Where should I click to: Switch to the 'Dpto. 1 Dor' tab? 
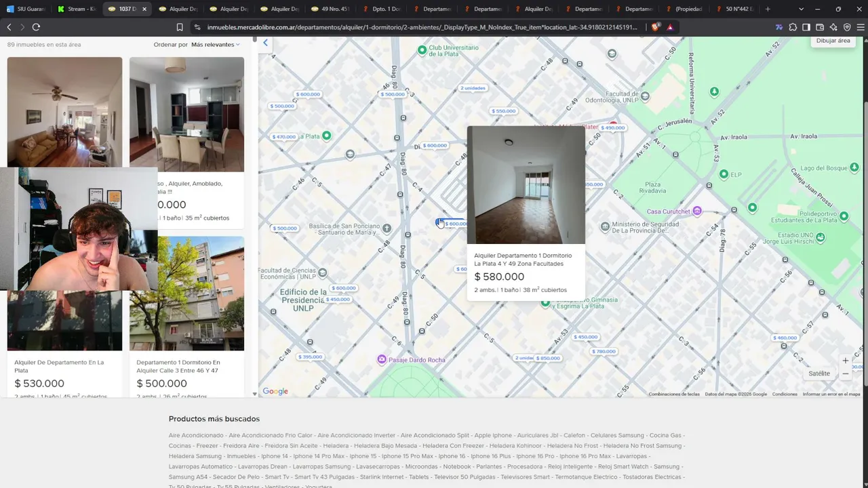[381, 9]
